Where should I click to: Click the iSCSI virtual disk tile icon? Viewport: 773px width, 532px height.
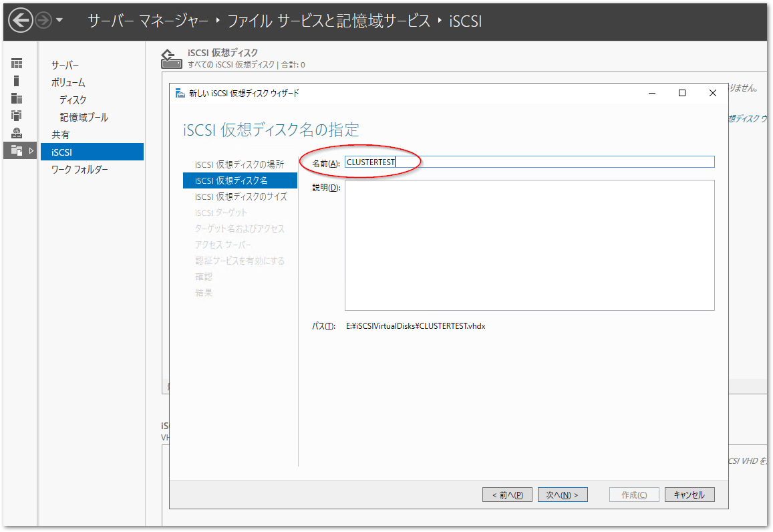(172, 59)
